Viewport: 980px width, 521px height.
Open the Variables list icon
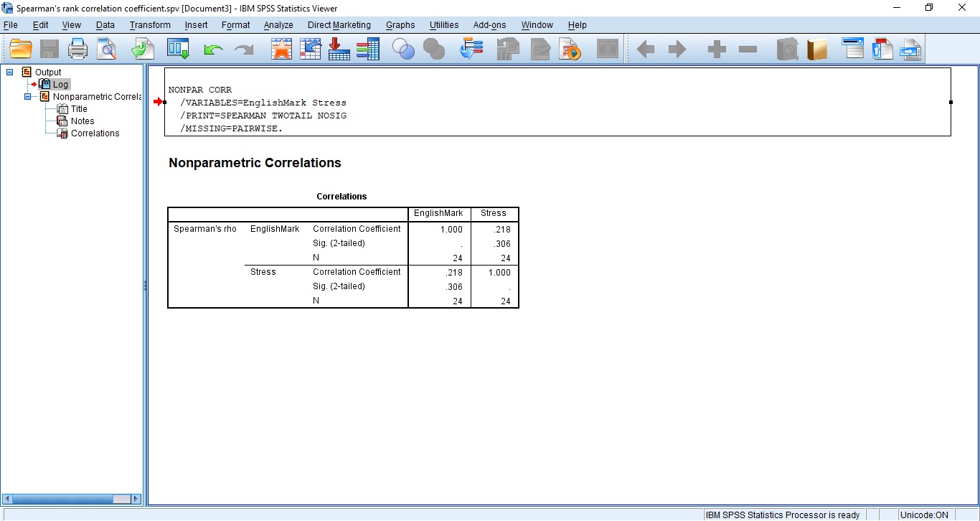tap(367, 49)
